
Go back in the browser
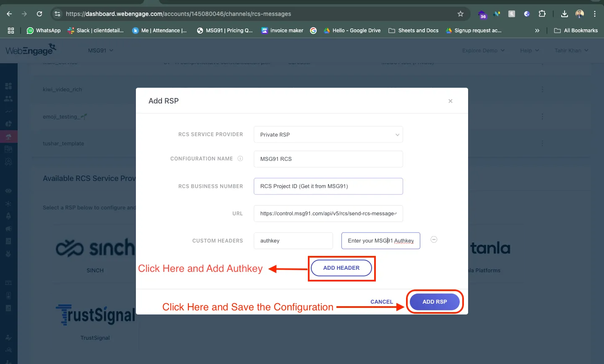pyautogui.click(x=9, y=14)
